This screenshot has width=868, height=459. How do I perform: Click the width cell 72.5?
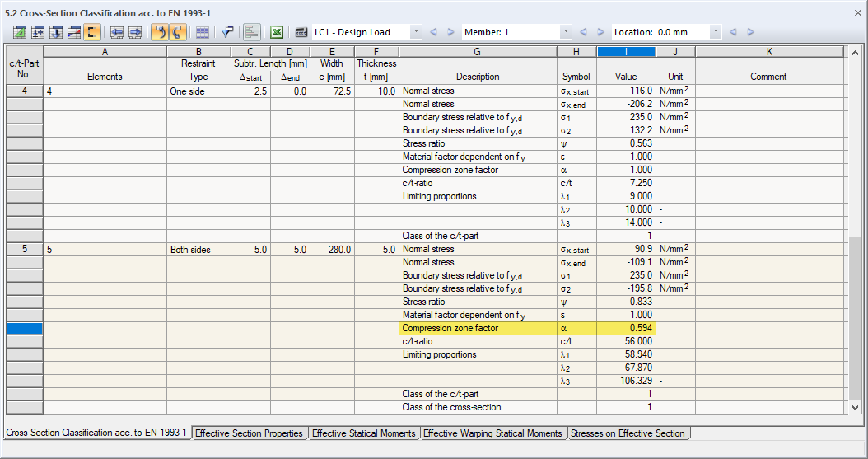coord(332,91)
